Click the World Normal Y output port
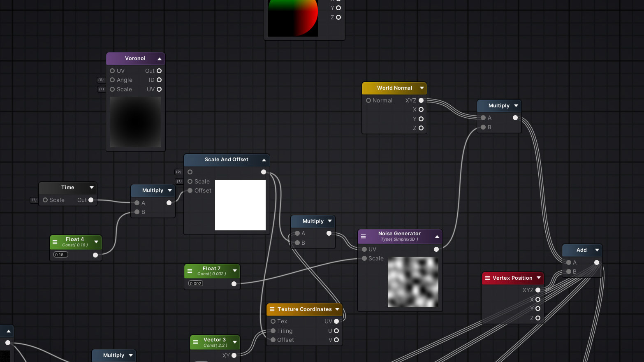Viewport: 644px width, 362px height. pos(421,119)
